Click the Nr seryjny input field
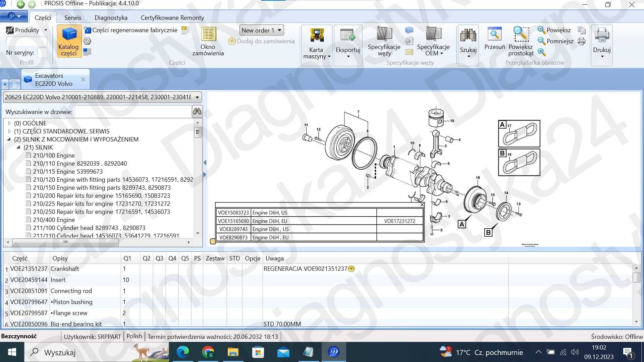Viewport: 644px width, 362px height. click(42, 52)
